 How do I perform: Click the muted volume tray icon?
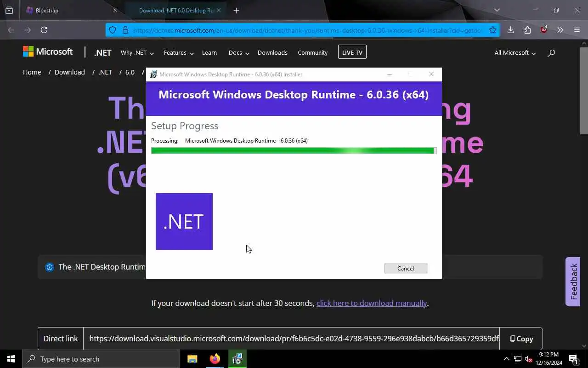[x=528, y=359]
